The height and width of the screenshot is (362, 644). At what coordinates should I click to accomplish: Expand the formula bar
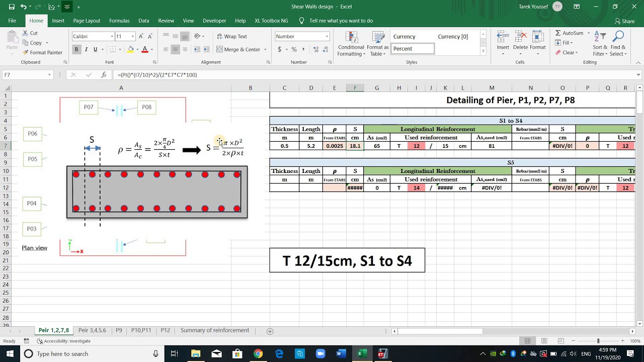click(x=638, y=75)
